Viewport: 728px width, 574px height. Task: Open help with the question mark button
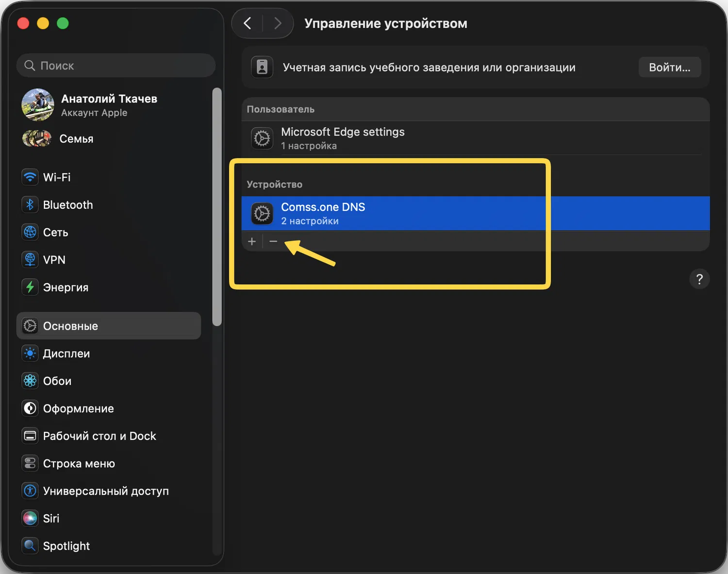tap(699, 279)
